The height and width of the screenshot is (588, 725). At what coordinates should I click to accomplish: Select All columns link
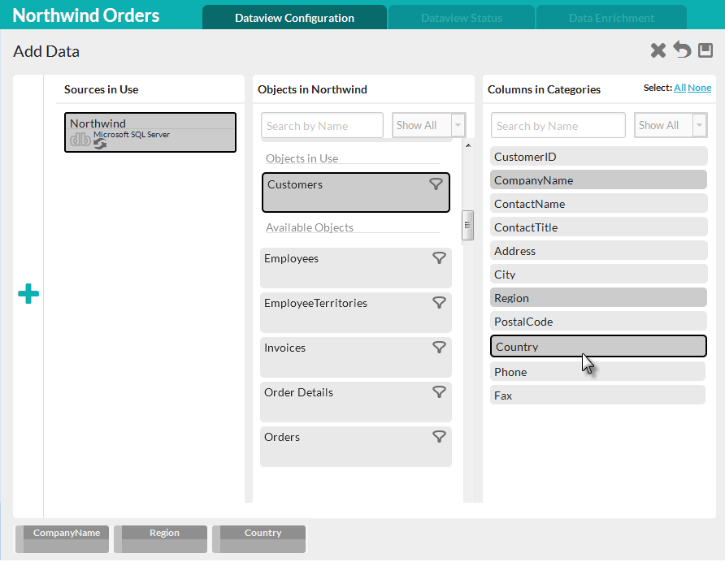(679, 88)
